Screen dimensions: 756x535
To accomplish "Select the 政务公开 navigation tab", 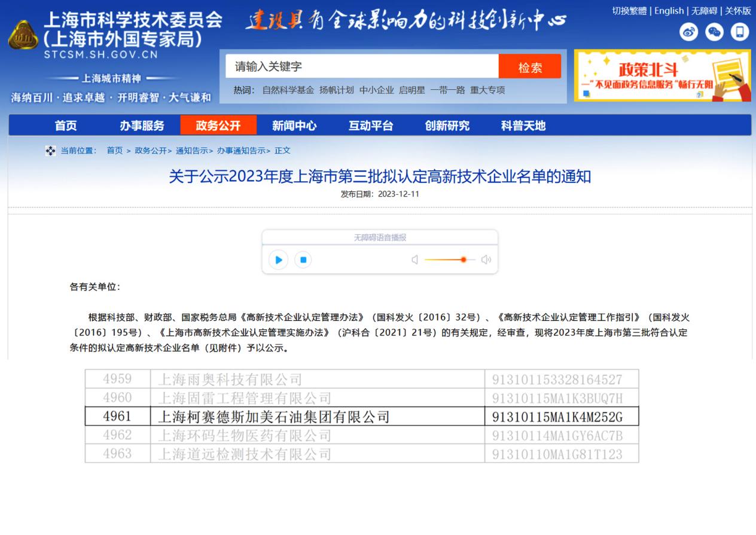I will pos(218,126).
